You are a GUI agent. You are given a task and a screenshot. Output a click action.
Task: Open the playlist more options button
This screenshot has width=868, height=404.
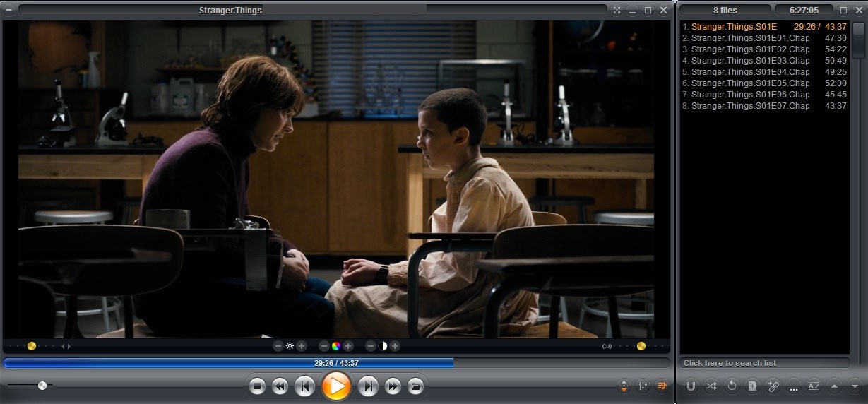pyautogui.click(x=793, y=386)
